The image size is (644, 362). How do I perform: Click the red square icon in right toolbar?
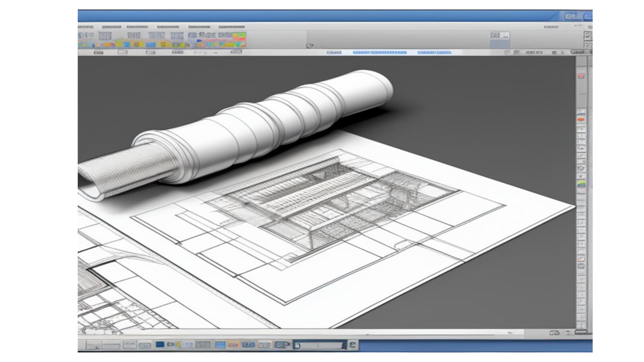point(581,76)
